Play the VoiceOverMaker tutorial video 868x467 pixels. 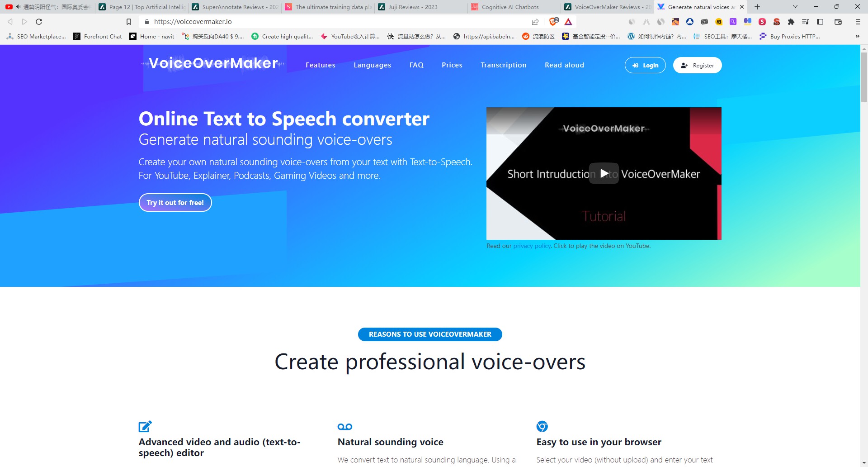point(604,173)
